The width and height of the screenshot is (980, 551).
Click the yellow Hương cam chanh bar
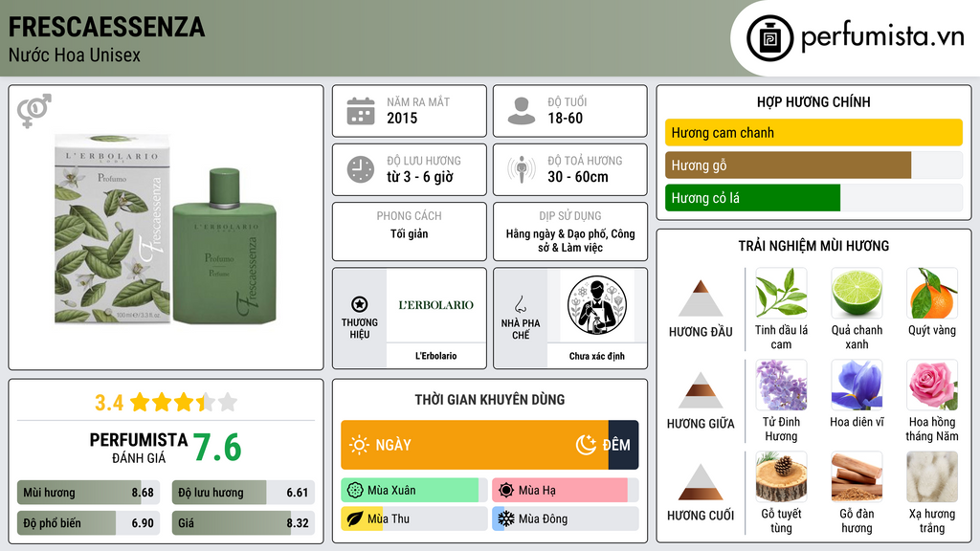(813, 132)
